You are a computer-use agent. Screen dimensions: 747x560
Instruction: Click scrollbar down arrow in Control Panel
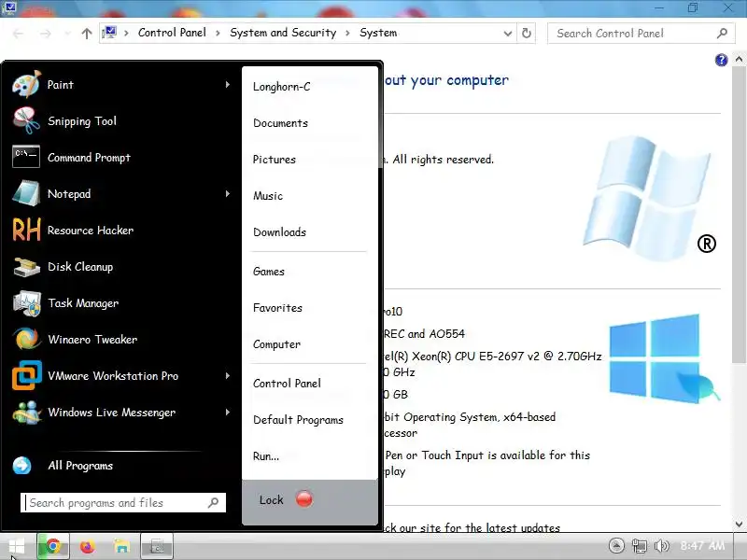click(739, 525)
